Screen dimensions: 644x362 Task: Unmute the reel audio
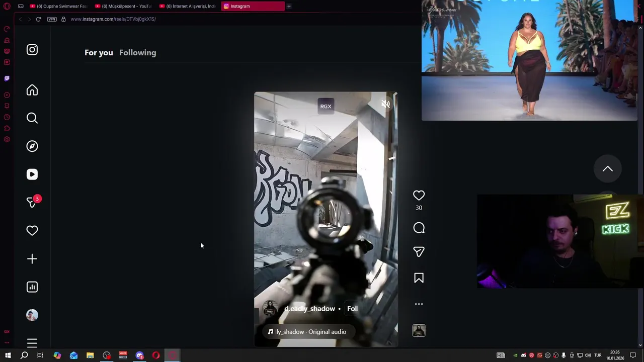click(x=385, y=104)
